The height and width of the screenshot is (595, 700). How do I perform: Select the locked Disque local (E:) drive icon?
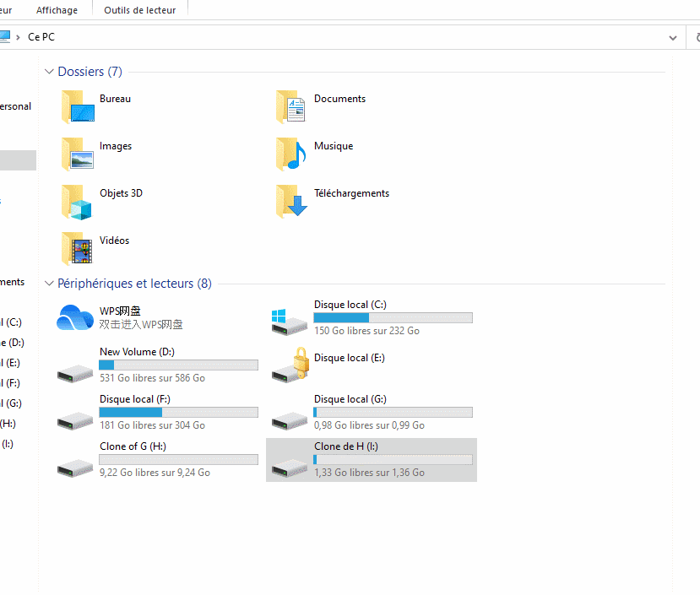point(290,365)
